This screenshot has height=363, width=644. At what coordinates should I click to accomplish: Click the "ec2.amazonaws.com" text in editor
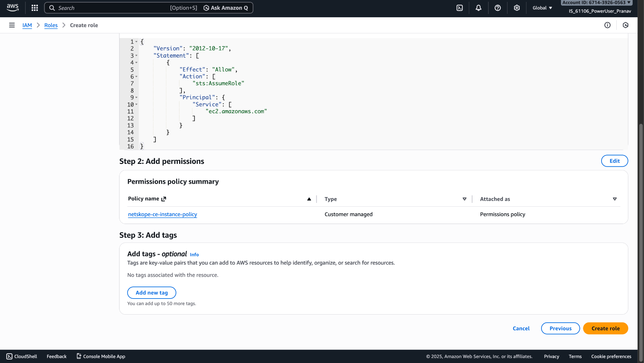coord(236,111)
